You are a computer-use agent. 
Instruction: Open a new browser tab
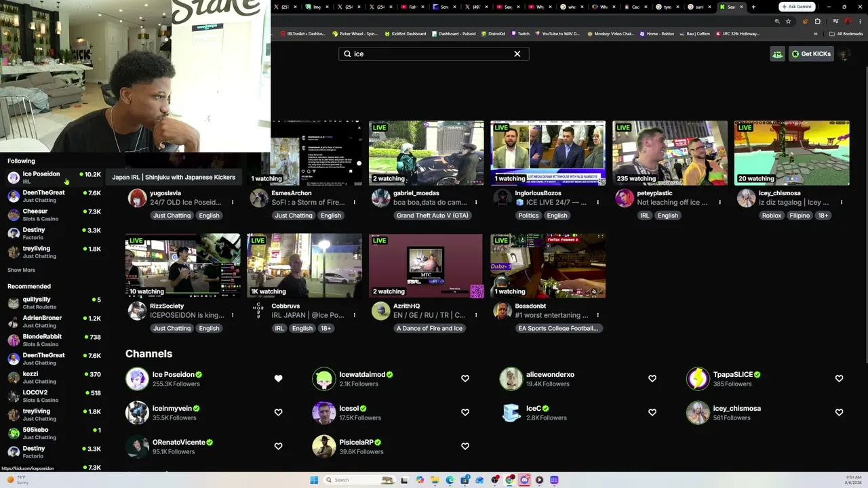pos(753,7)
